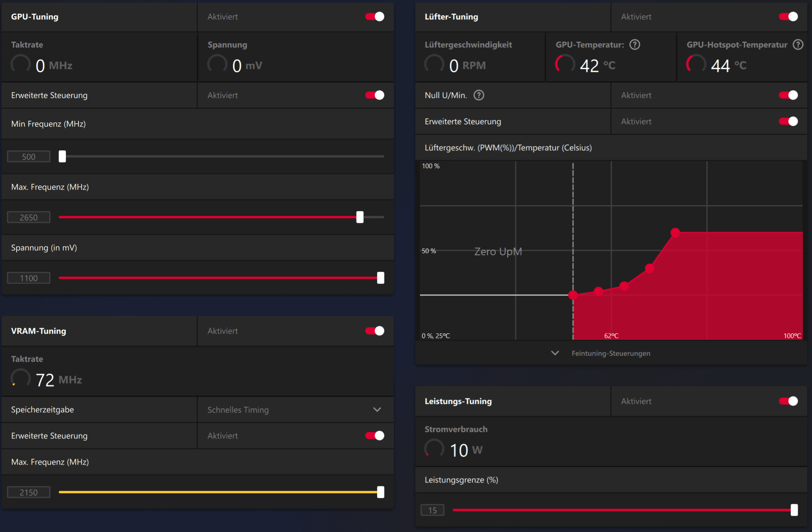Image resolution: width=812 pixels, height=532 pixels.
Task: Toggle VRAM-Tuning Erweiterte Steuerung switch
Action: tap(375, 436)
